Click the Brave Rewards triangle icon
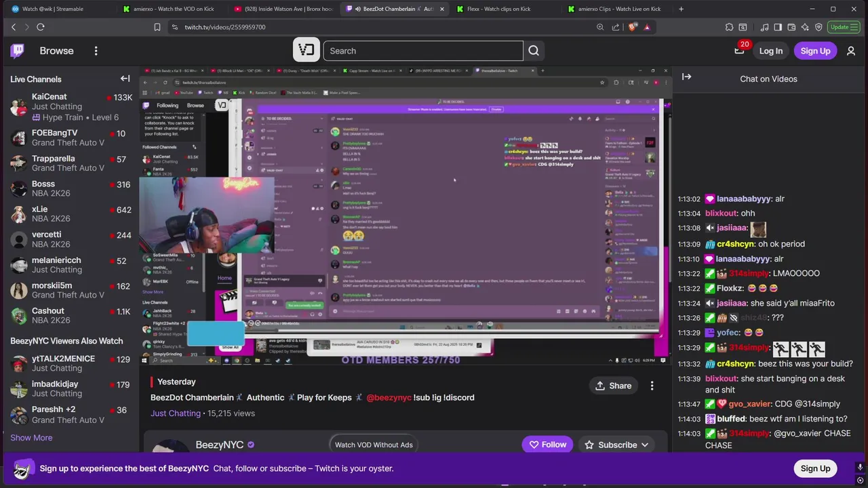The height and width of the screenshot is (488, 868). click(647, 27)
